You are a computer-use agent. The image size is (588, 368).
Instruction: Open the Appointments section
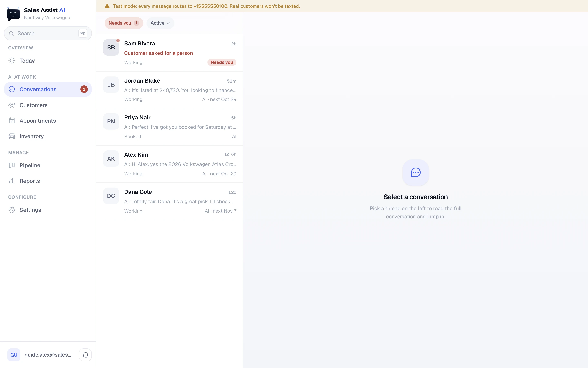[48, 121]
